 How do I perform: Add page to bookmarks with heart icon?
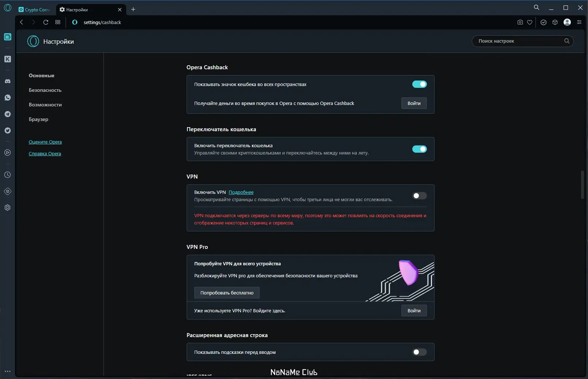(530, 22)
